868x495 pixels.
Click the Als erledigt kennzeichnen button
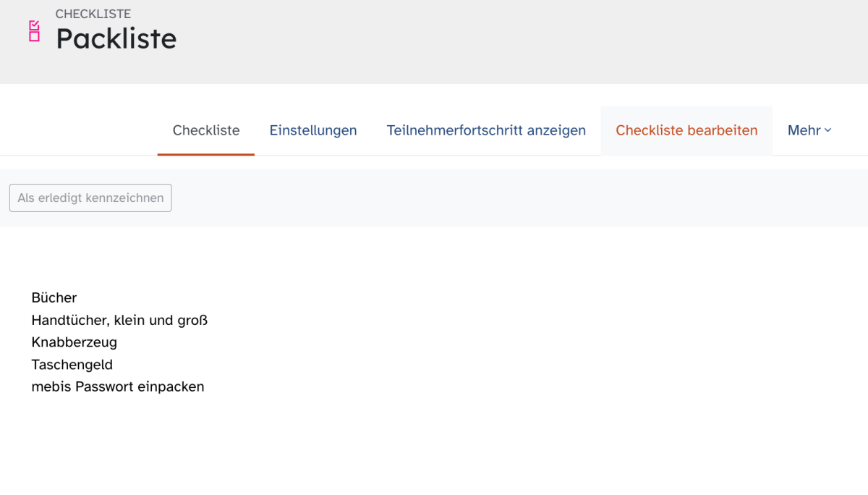click(90, 198)
